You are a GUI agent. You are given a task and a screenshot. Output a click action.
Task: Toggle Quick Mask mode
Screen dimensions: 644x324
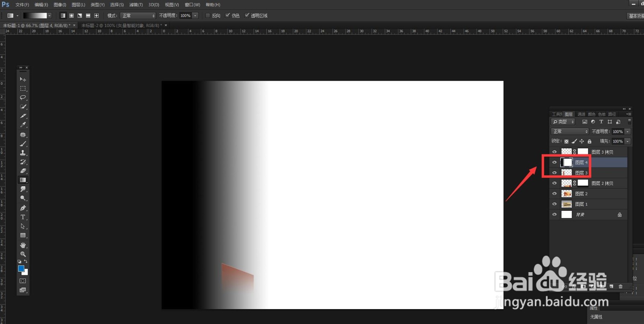[23, 281]
